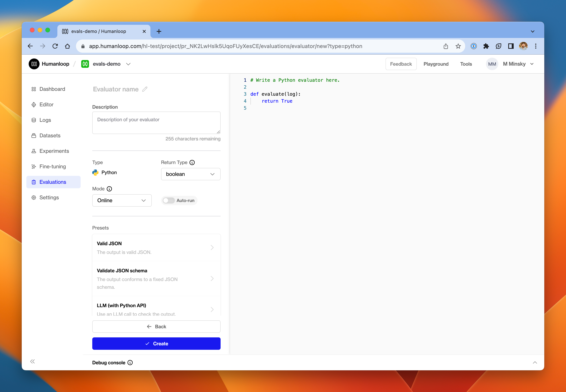Click the share page icon in address bar
This screenshot has width=566, height=392.
point(446,46)
